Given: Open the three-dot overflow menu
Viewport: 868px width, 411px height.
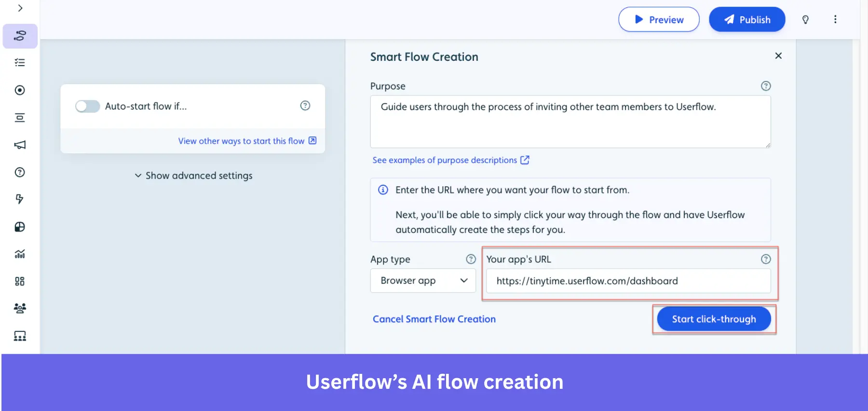Looking at the screenshot, I should [x=836, y=19].
